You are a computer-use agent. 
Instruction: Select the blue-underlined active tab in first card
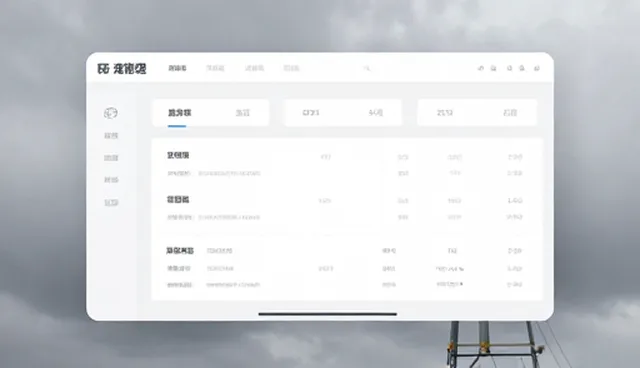coord(180,113)
